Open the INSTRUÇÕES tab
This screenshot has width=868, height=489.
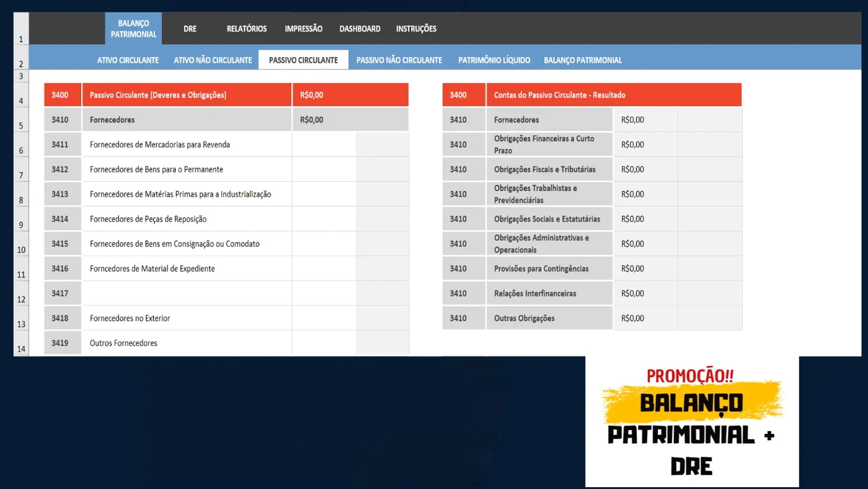point(416,29)
